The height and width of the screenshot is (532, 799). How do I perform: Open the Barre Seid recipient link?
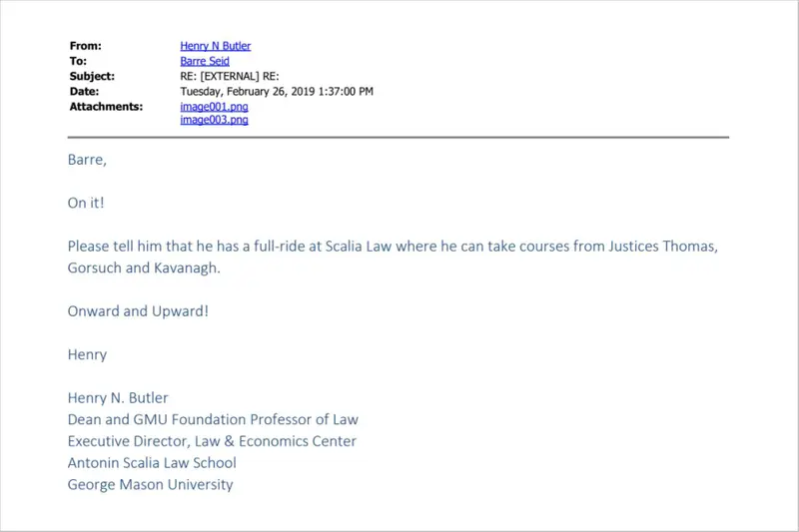[x=205, y=61]
